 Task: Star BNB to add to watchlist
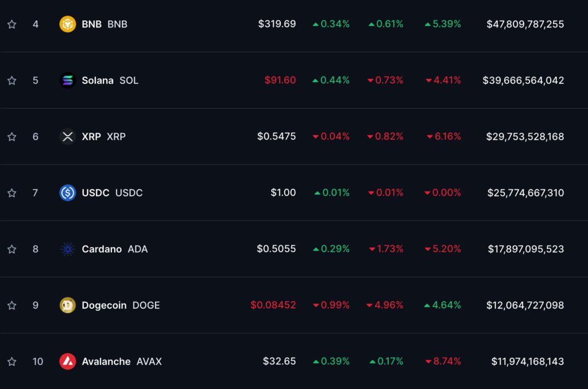11,24
